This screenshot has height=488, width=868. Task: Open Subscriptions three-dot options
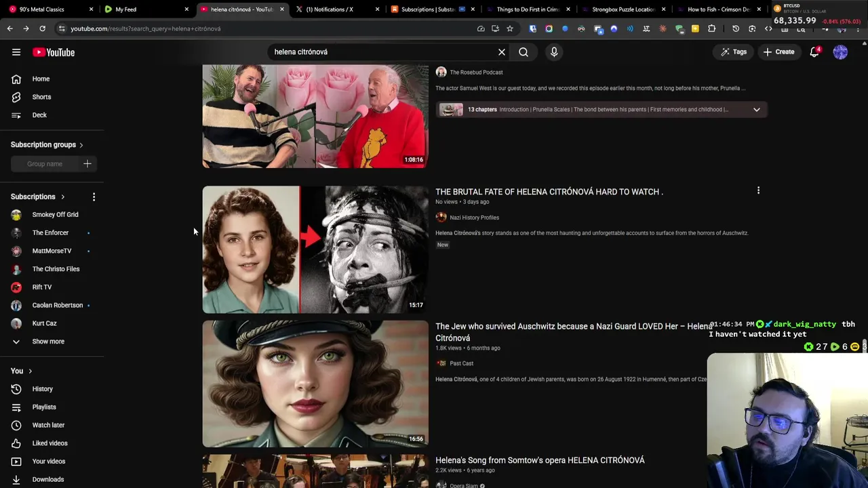(94, 197)
